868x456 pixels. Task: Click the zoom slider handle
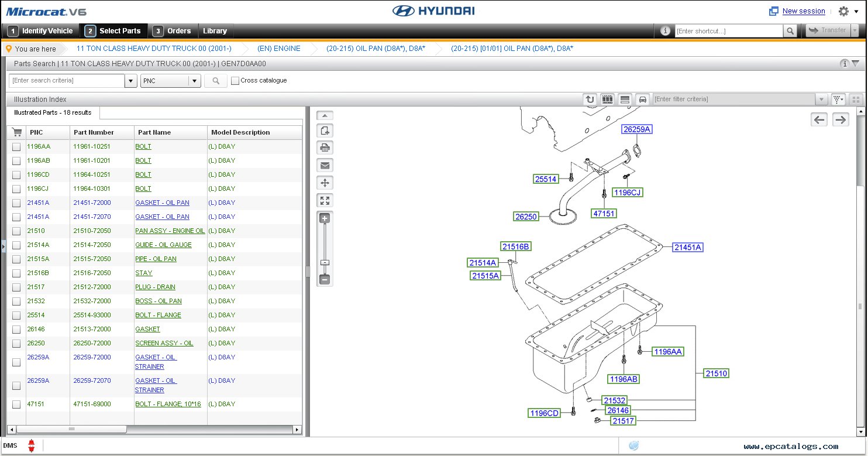click(x=325, y=263)
